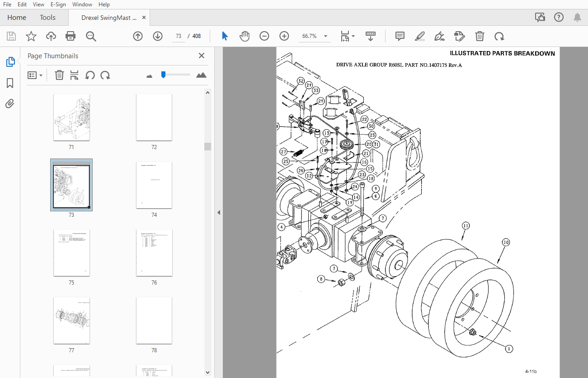The height and width of the screenshot is (378, 588).
Task: Click the Save file icon
Action: pos(11,36)
